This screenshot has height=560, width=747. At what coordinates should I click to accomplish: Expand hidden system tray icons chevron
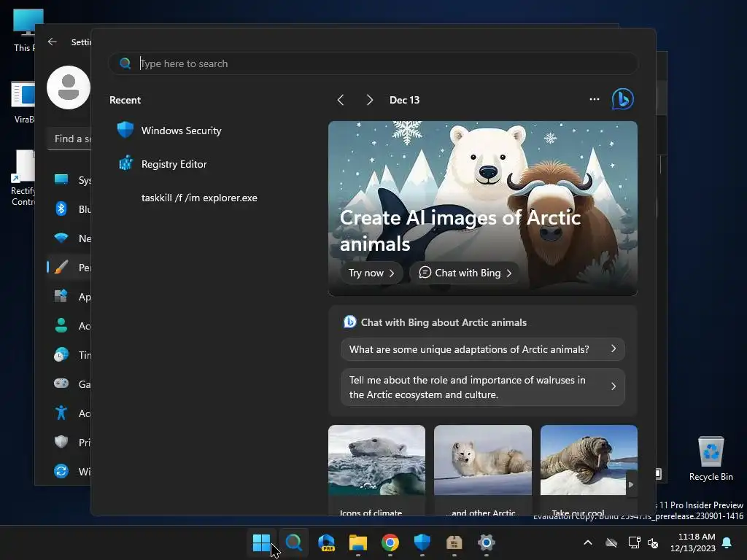pyautogui.click(x=588, y=542)
